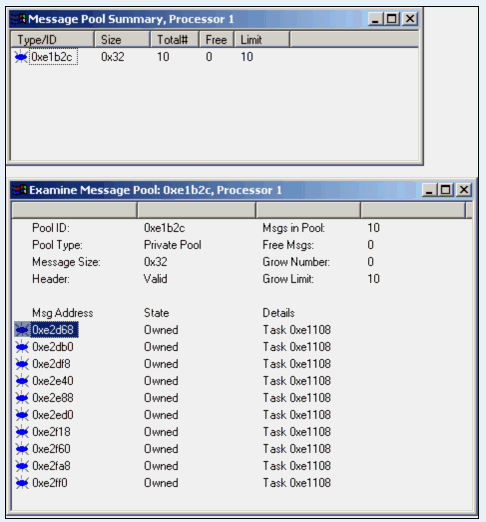The height and width of the screenshot is (522, 486).
Task: Minimize the Message Pool Summary window
Action: point(376,19)
